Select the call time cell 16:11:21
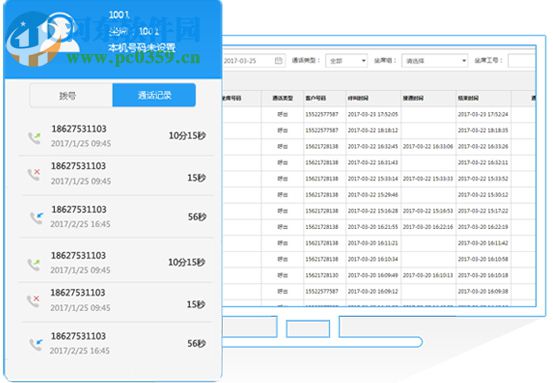This screenshot has height=383, width=553. coord(373,243)
